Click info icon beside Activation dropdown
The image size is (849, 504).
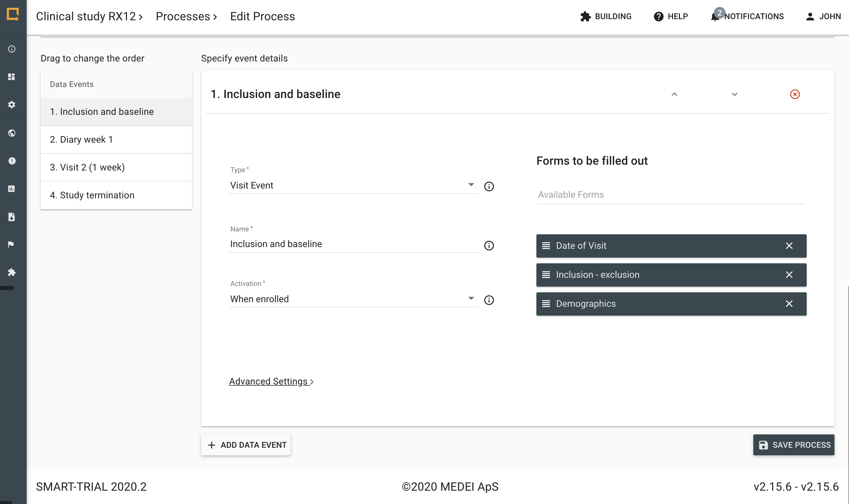click(x=489, y=300)
